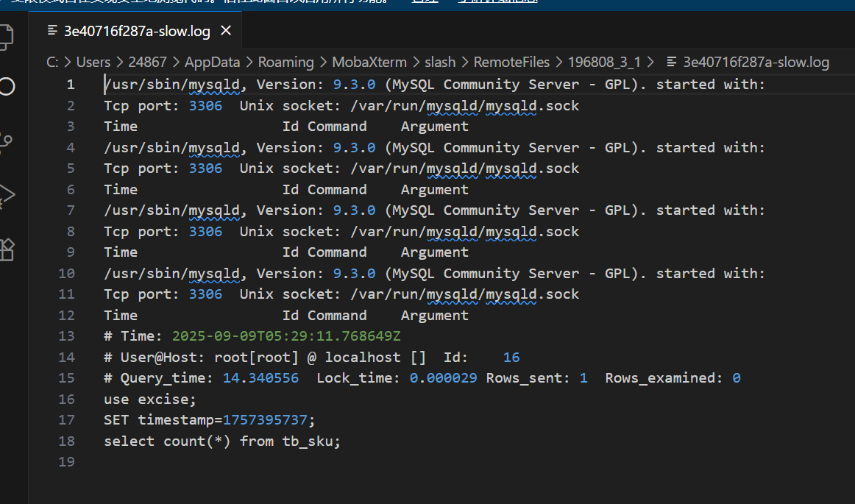
Task: Click port 3306 on line 2
Action: (205, 106)
